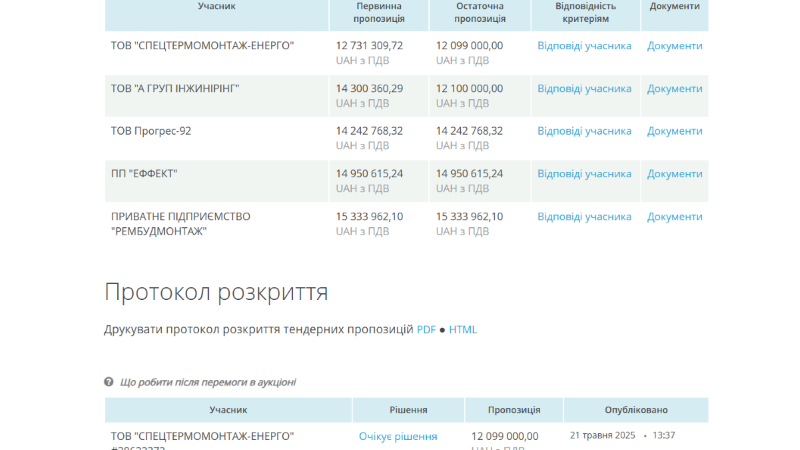This screenshot has width=800, height=450.
Task: Select ЕФФЕКТ final bid 14 950 615,24
Action: (469, 173)
